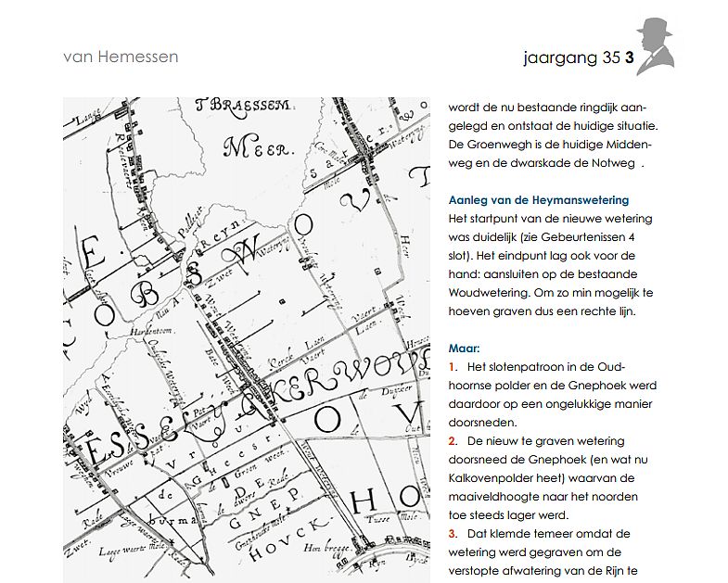Click the line 'Dat klemde temeer omdat de'

[x=548, y=534]
